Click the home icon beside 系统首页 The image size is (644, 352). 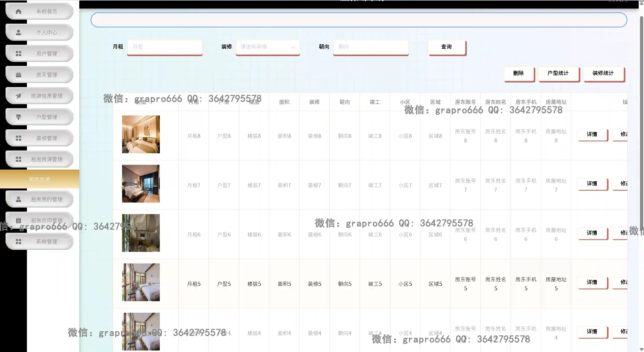[19, 11]
